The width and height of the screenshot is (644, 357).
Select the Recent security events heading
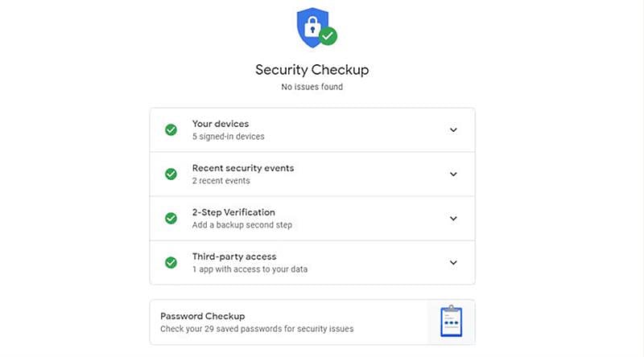[x=242, y=168]
